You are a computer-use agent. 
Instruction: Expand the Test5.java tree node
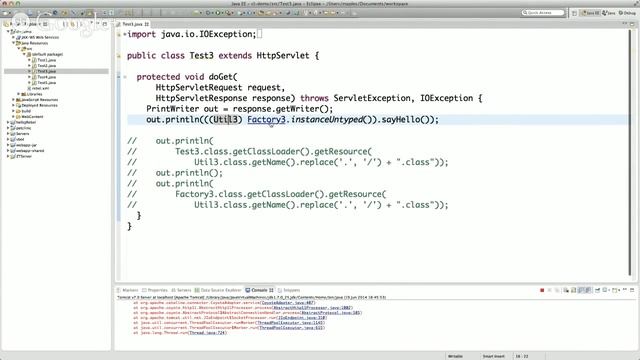click(x=29, y=82)
